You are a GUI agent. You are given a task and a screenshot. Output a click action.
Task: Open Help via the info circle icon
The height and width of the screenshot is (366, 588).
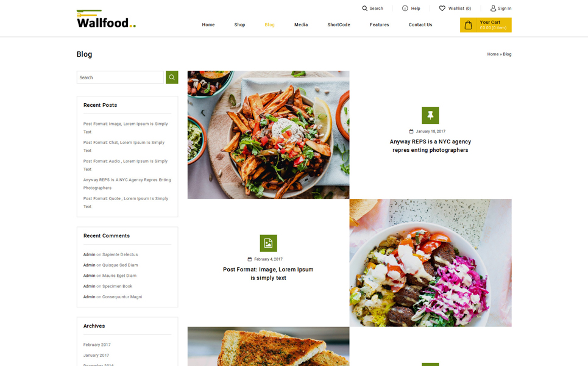tap(405, 9)
